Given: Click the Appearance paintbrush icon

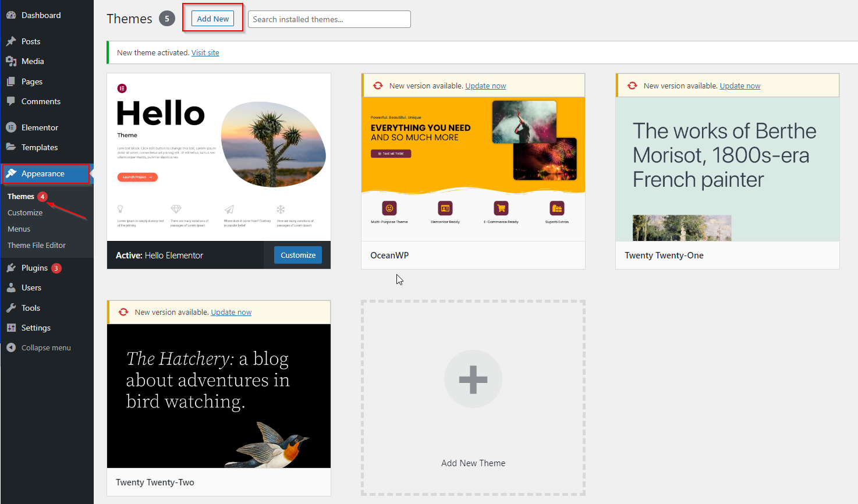Looking at the screenshot, I should pos(11,173).
